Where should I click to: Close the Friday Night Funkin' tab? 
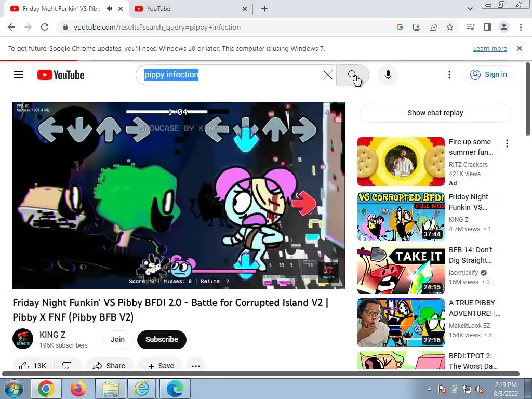pyautogui.click(x=121, y=9)
